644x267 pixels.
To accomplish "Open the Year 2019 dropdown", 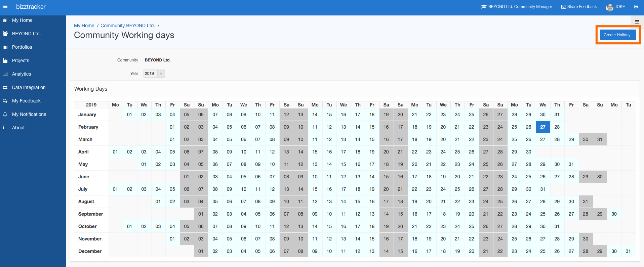I will click(x=154, y=74).
